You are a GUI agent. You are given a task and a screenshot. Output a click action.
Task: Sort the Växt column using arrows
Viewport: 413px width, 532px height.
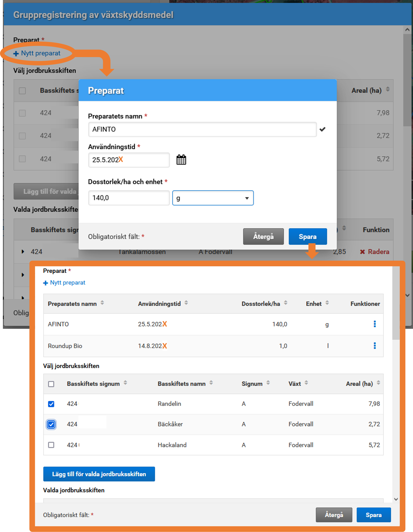(306, 383)
